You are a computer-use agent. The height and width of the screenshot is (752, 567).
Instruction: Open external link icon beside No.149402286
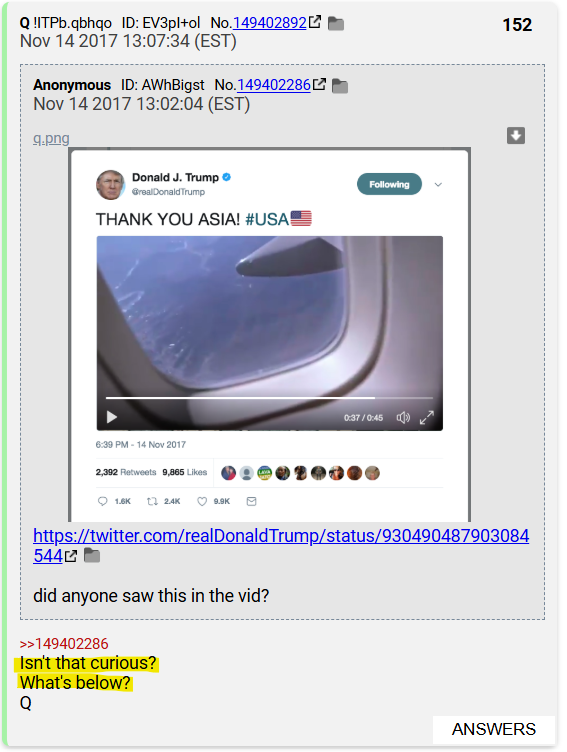[319, 84]
